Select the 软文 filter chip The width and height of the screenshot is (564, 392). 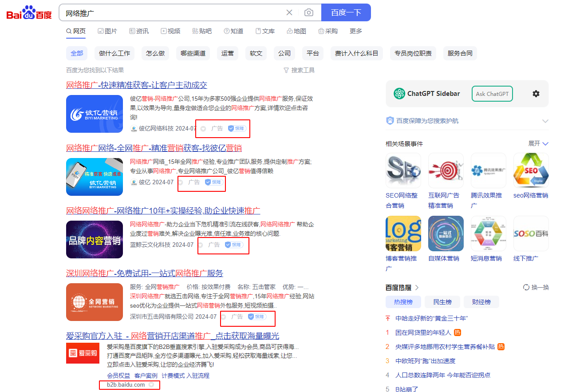(256, 53)
